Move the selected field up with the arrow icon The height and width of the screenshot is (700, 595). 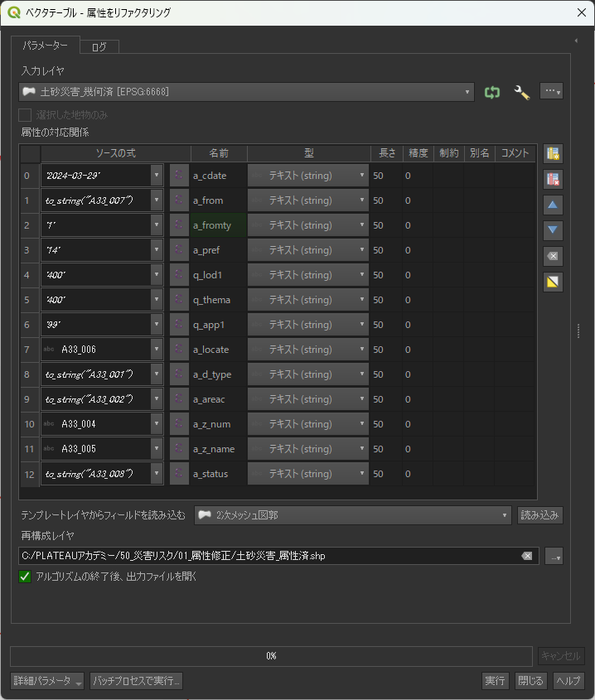553,205
